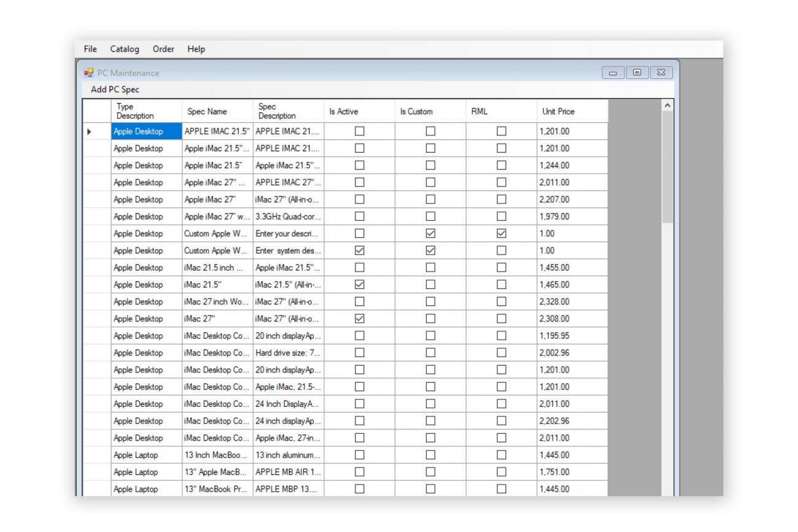Viewport: 798px width, 532px height.
Task: Uncheck the checked RML checkbox
Action: tap(502, 234)
